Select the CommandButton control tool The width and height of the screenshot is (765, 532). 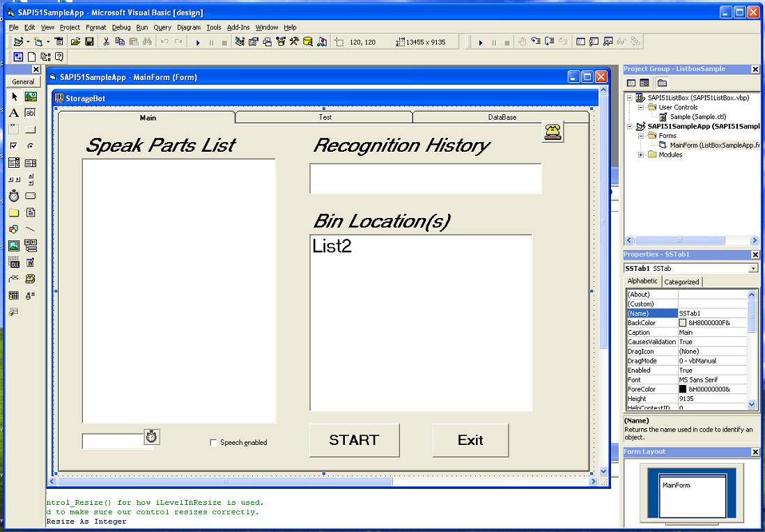[x=30, y=130]
